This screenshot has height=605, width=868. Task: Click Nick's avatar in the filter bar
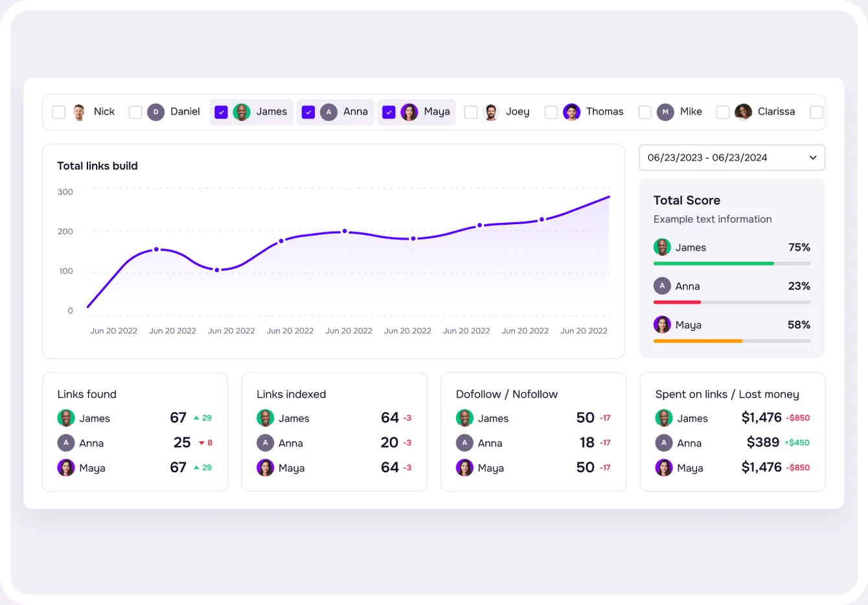tap(79, 112)
